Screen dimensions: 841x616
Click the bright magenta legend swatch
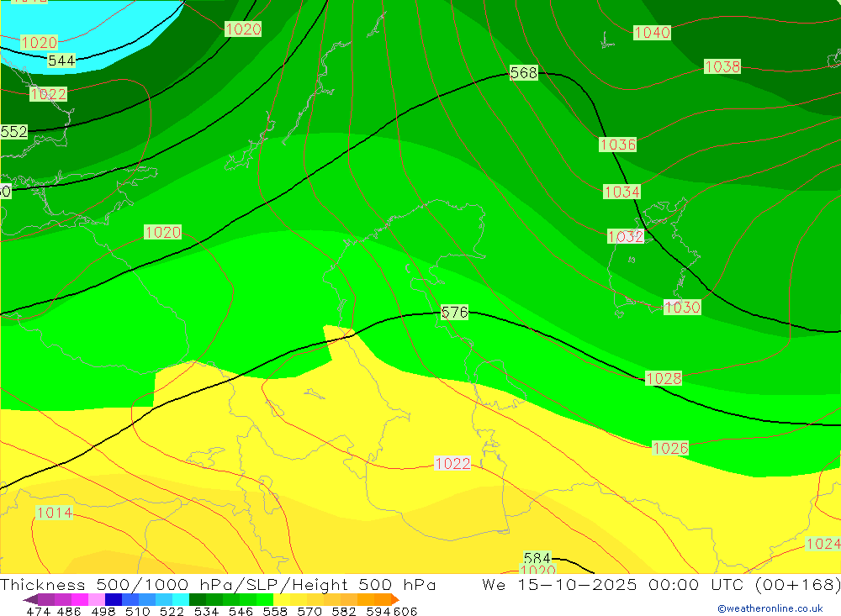coord(80,599)
